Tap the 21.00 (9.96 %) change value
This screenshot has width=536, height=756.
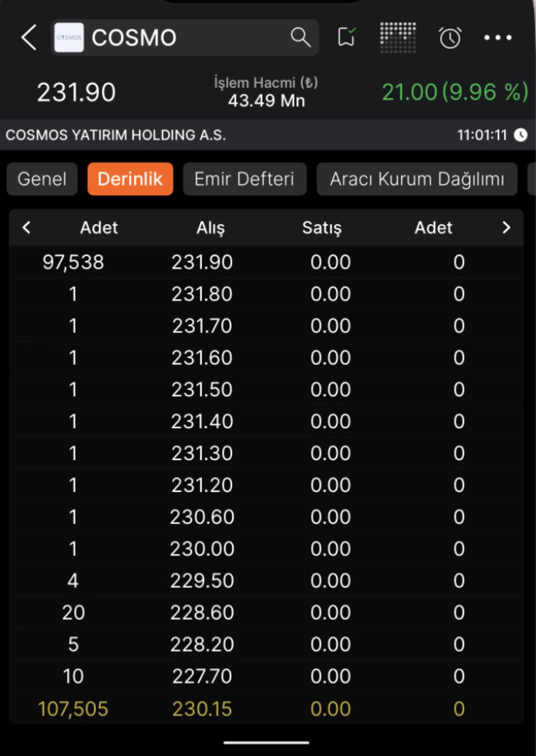tap(455, 92)
